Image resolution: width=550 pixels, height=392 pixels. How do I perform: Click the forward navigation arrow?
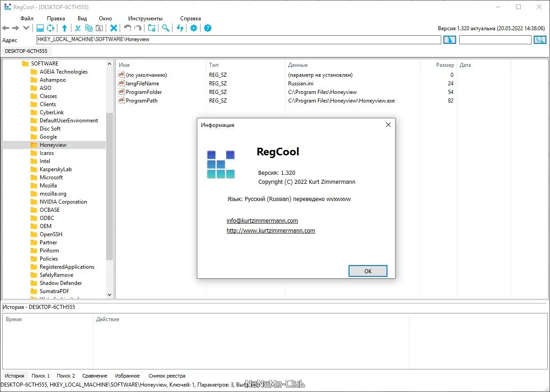16,28
